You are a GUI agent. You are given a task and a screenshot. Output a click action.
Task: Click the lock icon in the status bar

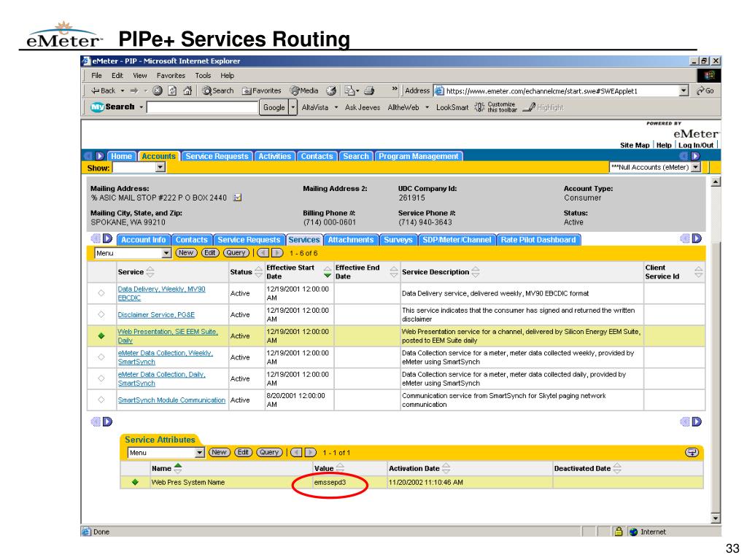(x=619, y=532)
